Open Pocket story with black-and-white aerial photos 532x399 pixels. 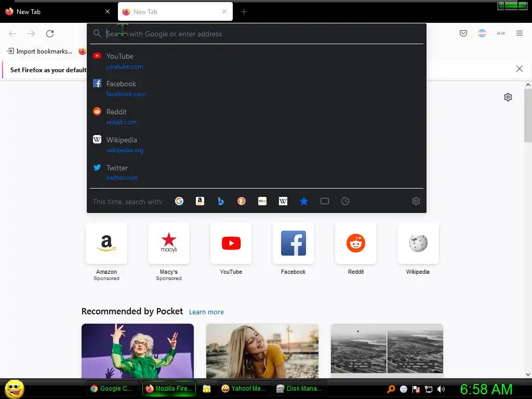click(387, 351)
